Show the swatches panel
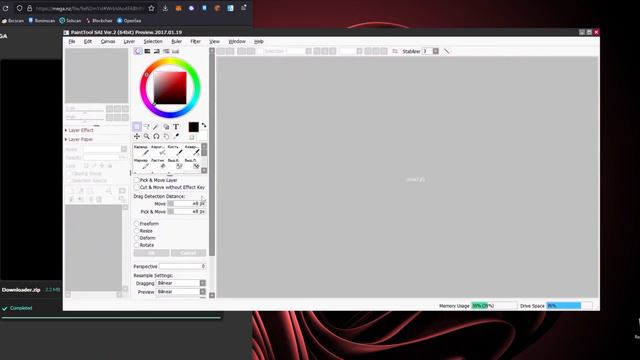The image size is (640, 360). (x=176, y=51)
